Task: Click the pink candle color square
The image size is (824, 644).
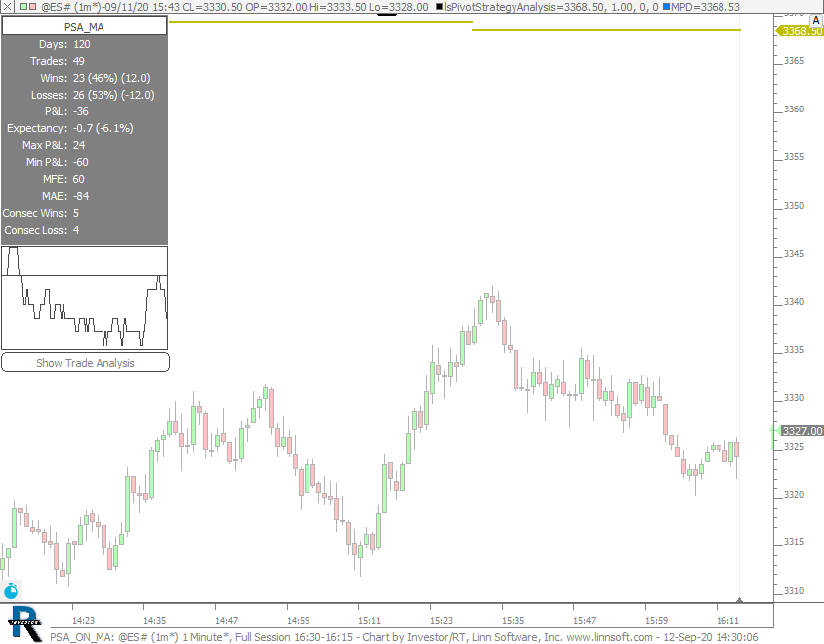Action: (33, 7)
